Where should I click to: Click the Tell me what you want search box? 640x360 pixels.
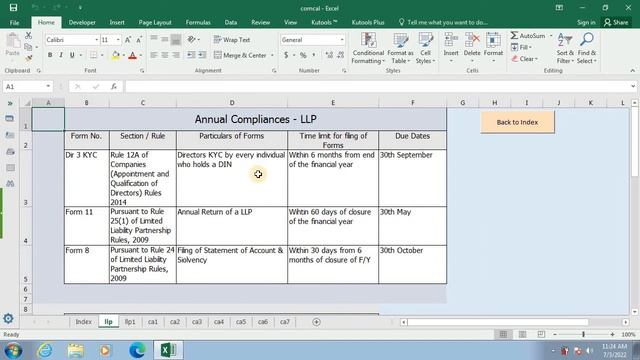point(443,22)
